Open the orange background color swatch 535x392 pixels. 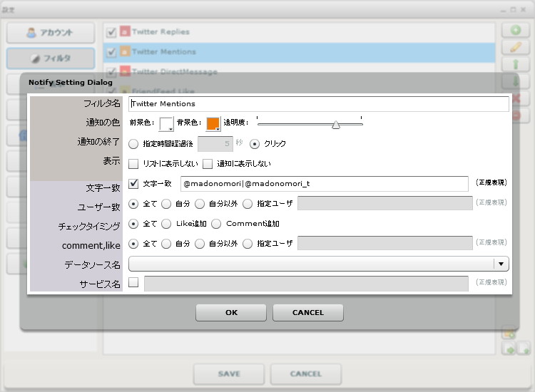pos(213,124)
